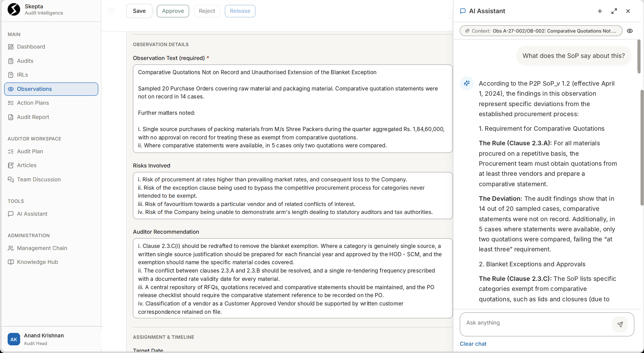644x353 pixels.
Task: Start a new chat with plus icon
Action: click(x=600, y=11)
